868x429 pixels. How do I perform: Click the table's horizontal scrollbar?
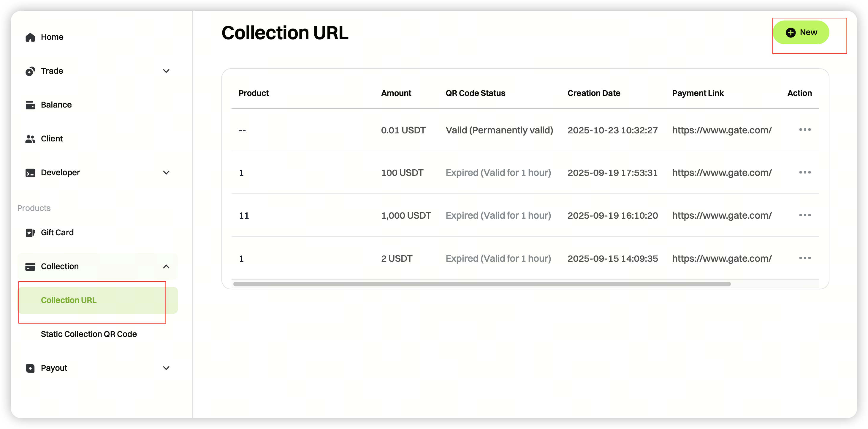482,284
